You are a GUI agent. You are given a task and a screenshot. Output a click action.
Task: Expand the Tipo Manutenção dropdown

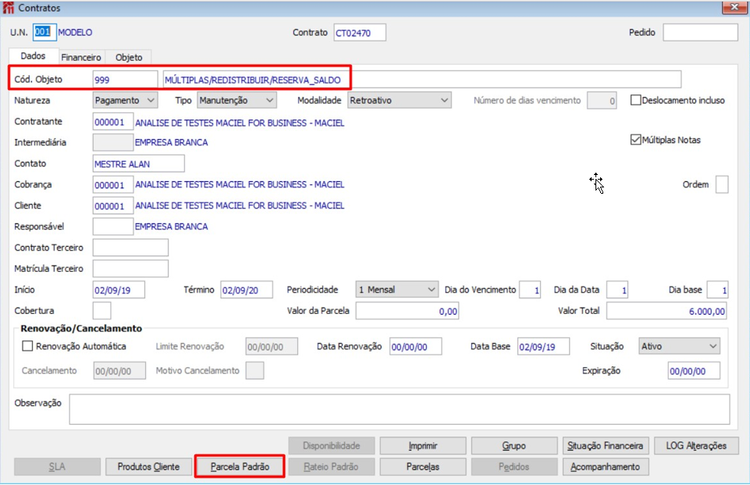click(236, 100)
